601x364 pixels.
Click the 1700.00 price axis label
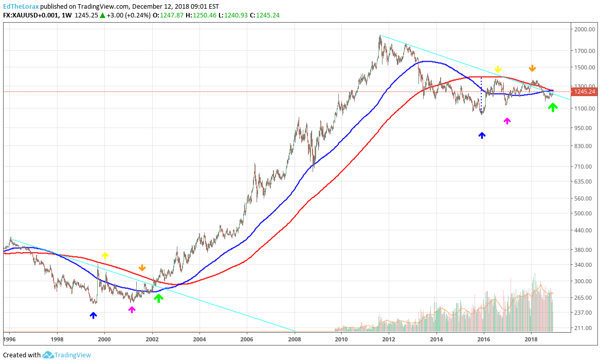[585, 51]
